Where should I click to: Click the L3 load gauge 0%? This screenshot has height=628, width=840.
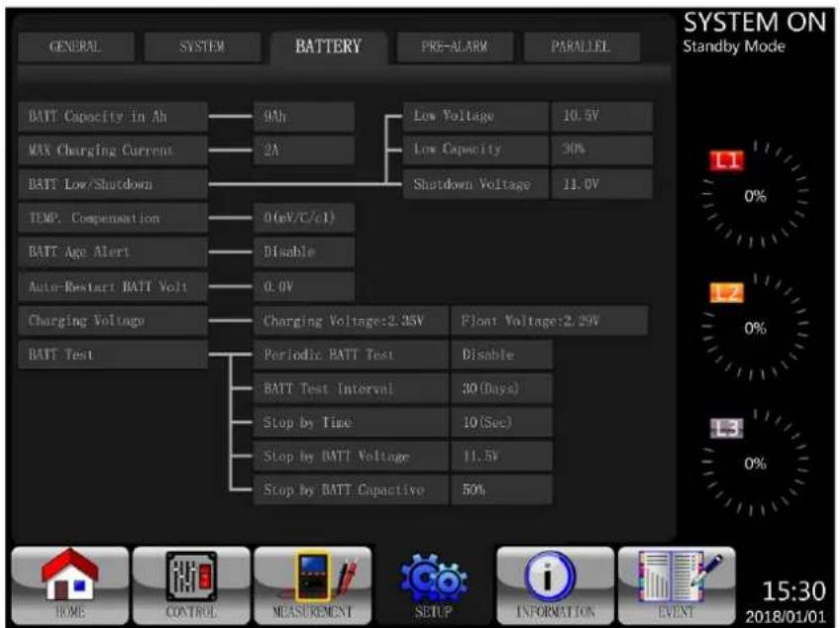[x=756, y=463]
